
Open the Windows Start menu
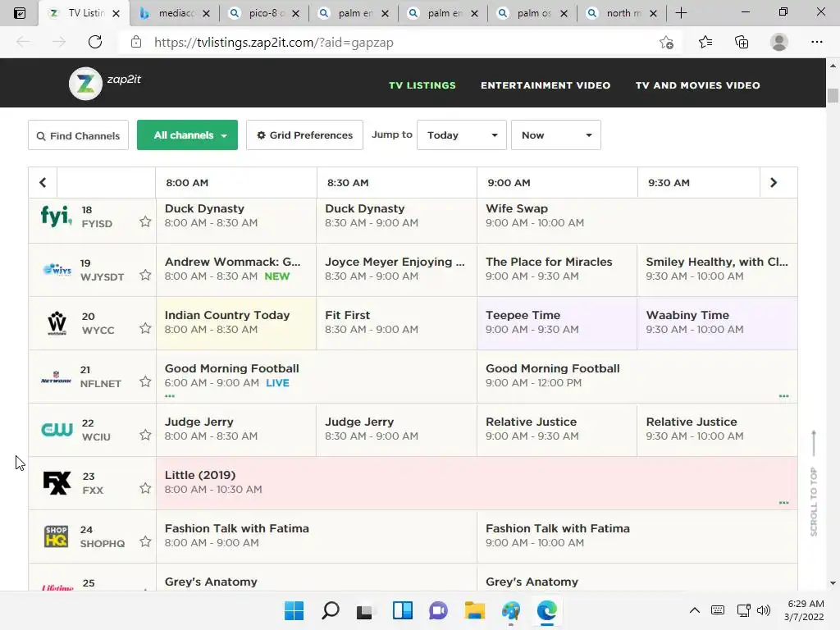pos(294,610)
